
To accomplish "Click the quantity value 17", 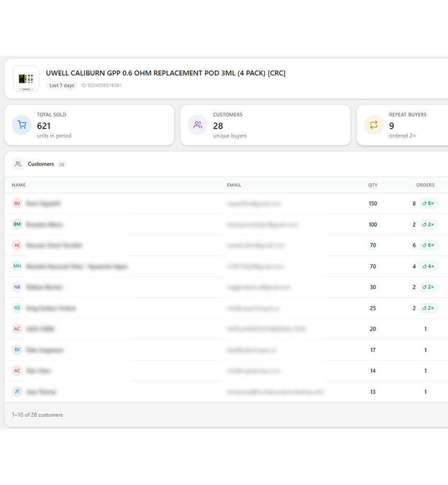I will pos(373,350).
